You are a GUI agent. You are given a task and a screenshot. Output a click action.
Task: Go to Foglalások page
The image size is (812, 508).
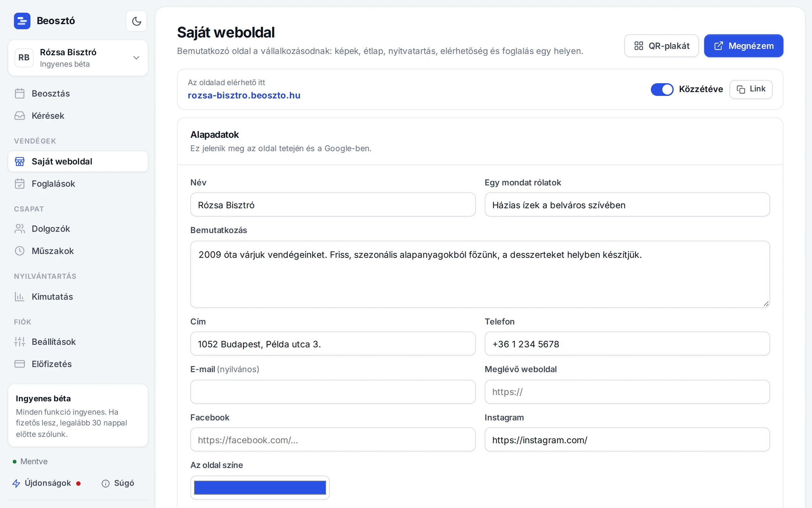pyautogui.click(x=78, y=184)
